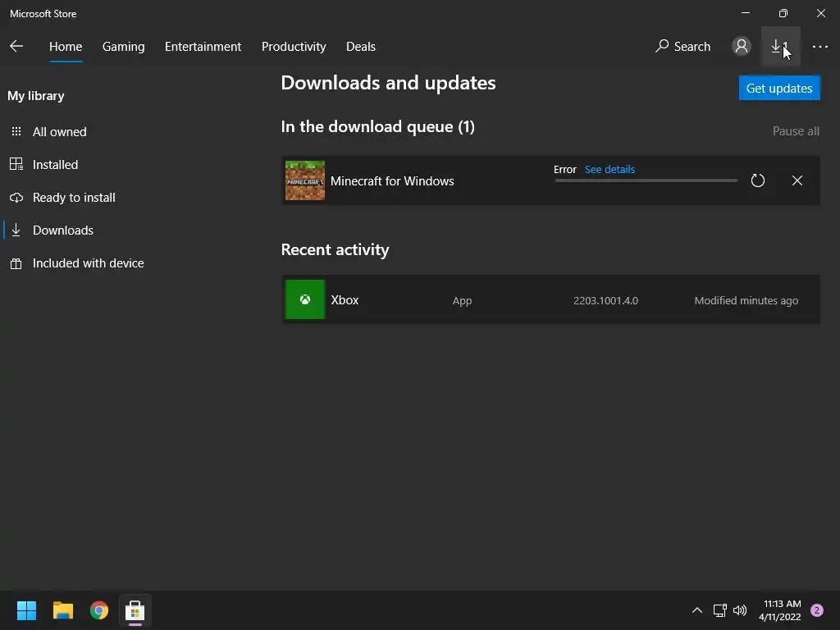Click Pause all

tap(796, 131)
